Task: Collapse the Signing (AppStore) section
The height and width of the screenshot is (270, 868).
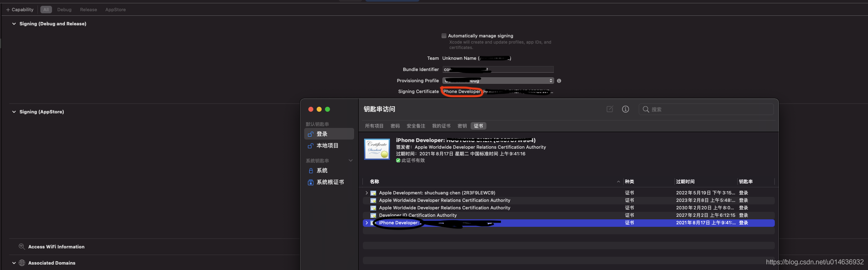Action: click(x=14, y=112)
